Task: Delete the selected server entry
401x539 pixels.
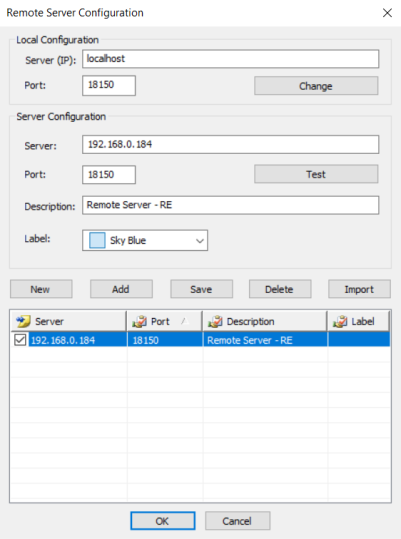Action: click(x=280, y=289)
